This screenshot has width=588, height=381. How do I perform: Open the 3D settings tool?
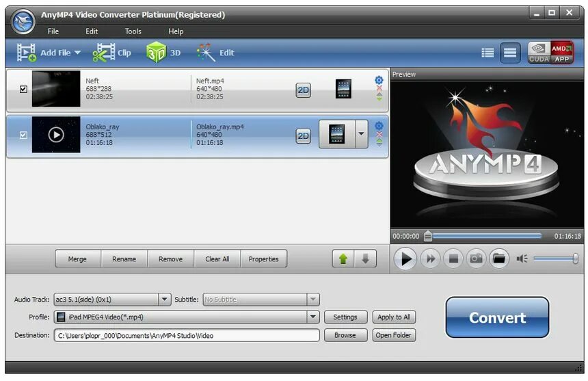(163, 53)
